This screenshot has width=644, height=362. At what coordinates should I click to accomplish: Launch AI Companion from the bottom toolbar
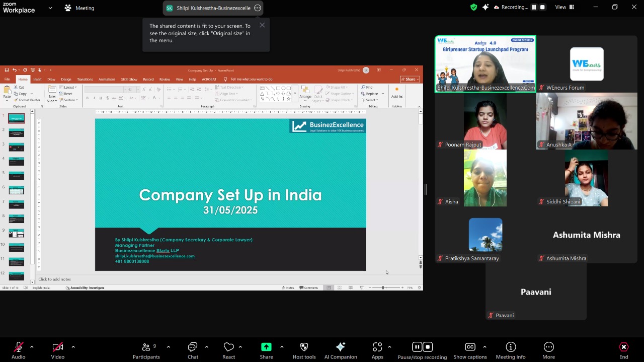point(341,350)
